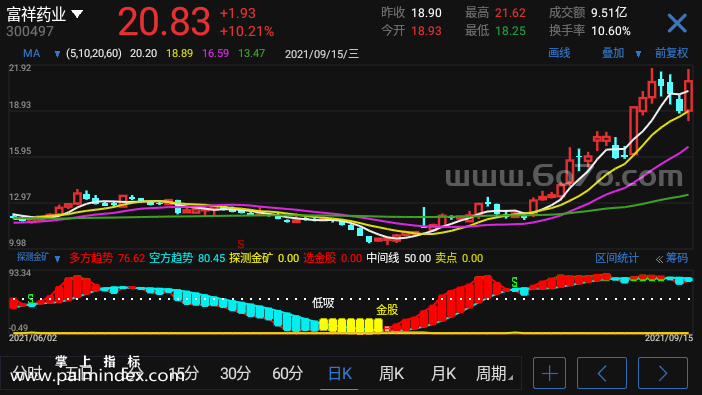The image size is (702, 395).
Task: Click the plus zoom-in button
Action: (549, 373)
